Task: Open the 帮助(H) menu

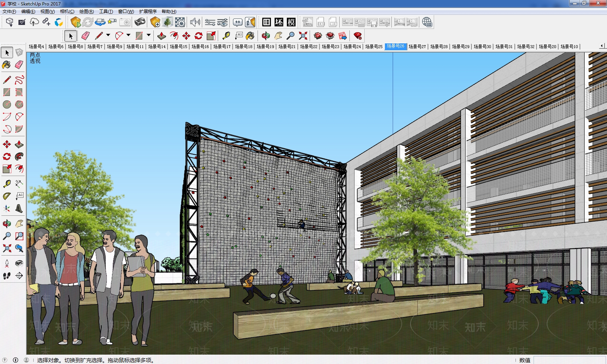Action: pyautogui.click(x=169, y=11)
